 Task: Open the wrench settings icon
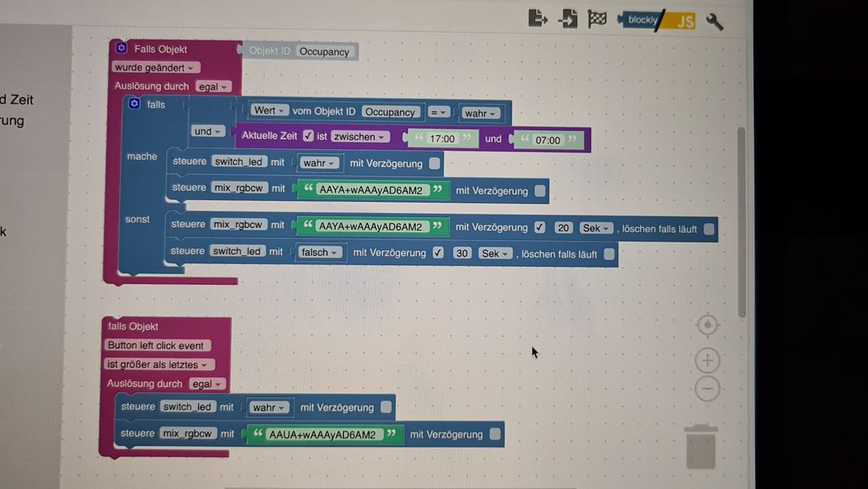coord(715,22)
